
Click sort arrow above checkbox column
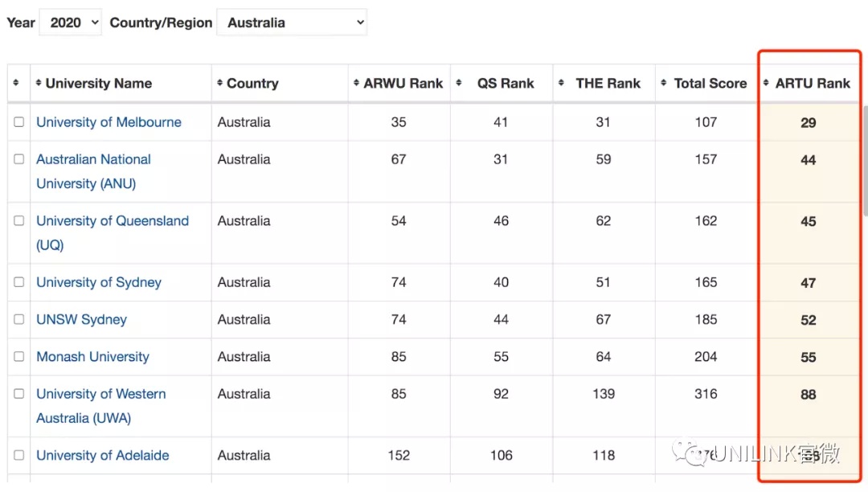[x=16, y=83]
